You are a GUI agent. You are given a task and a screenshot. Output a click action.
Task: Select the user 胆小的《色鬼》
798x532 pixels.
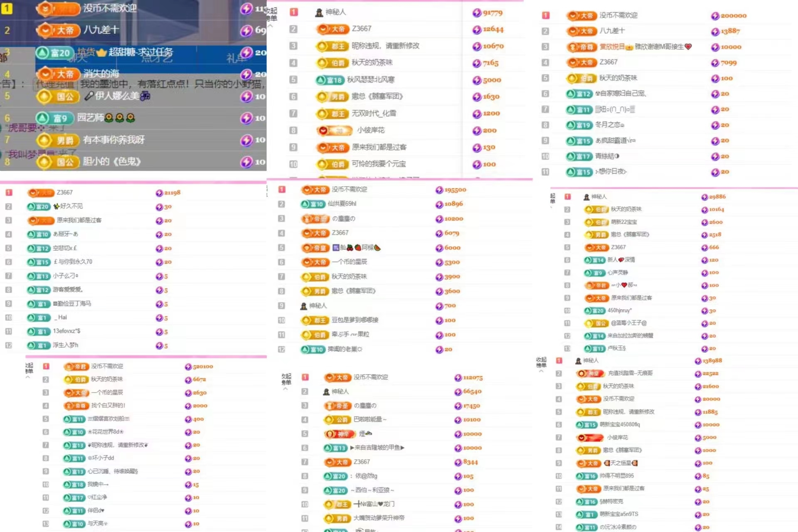112,161
